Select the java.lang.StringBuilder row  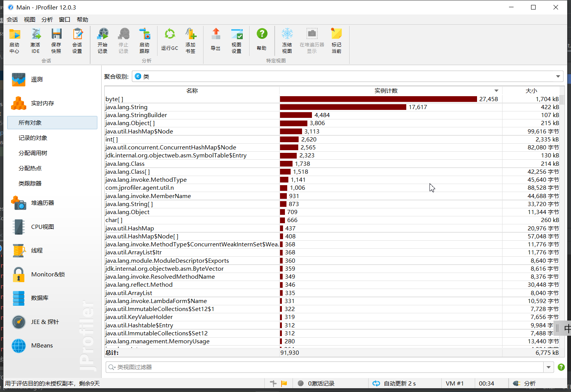[x=332, y=115]
